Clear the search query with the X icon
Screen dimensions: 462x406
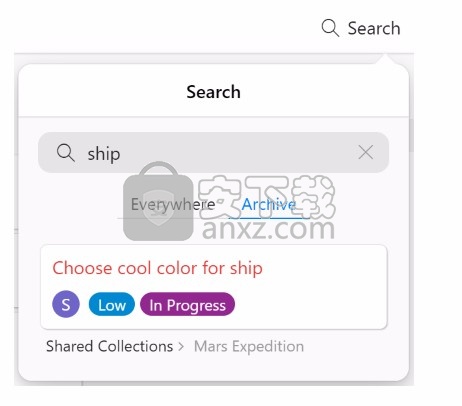366,153
